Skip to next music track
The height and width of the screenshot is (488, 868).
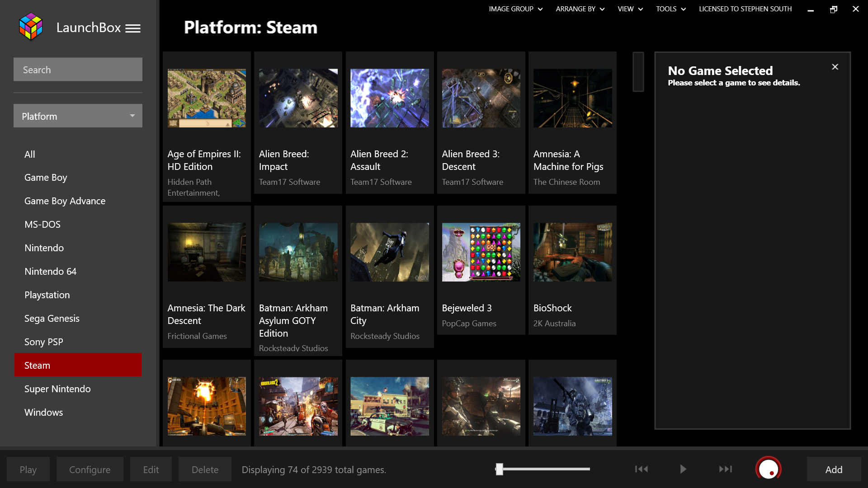pyautogui.click(x=726, y=469)
